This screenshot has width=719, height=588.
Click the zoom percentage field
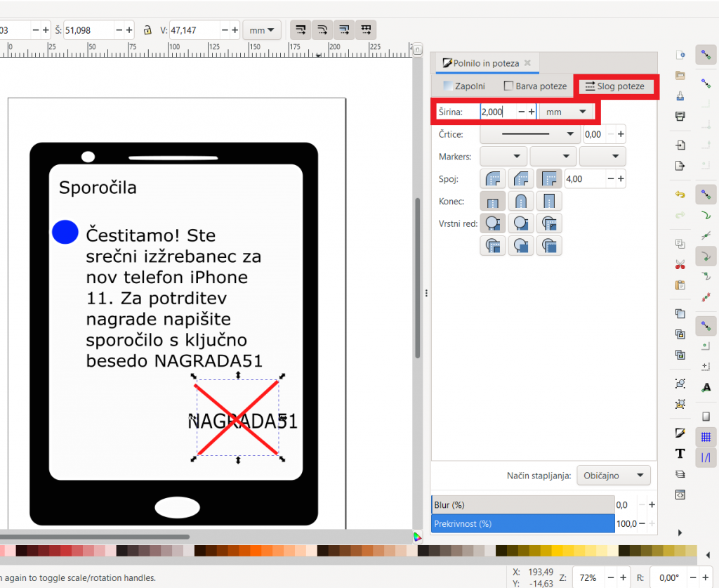click(x=588, y=578)
